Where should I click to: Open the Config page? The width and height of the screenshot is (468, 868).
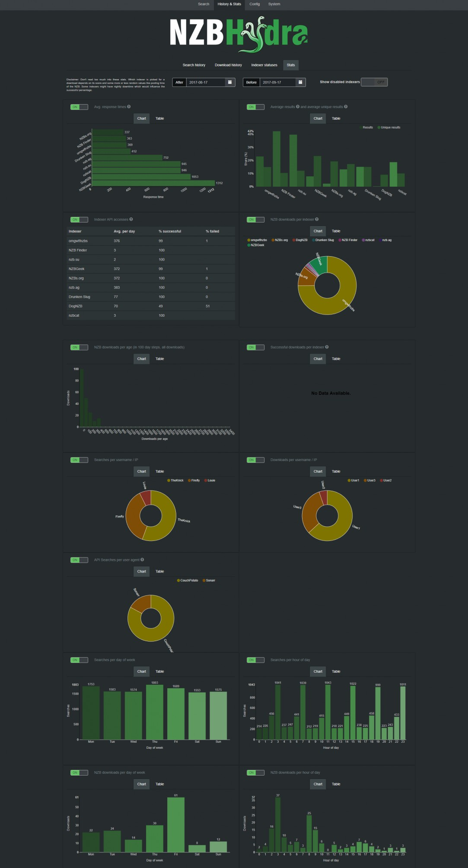[x=255, y=4]
